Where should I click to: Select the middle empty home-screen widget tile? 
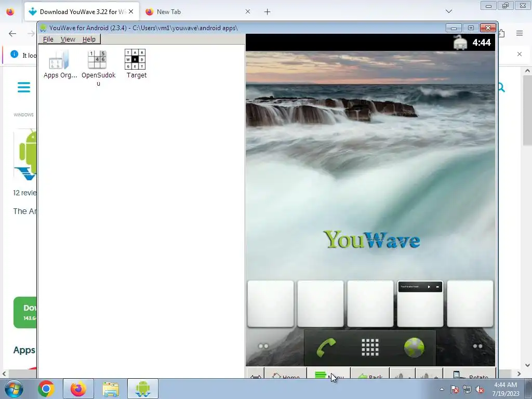[x=370, y=303]
